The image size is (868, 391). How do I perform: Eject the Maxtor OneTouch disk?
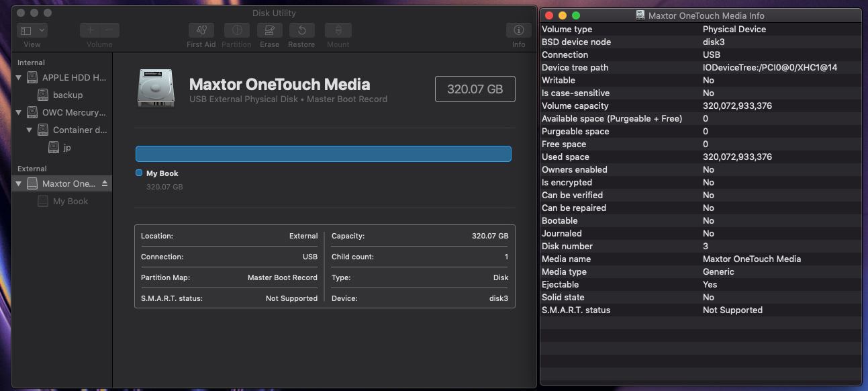tap(104, 183)
